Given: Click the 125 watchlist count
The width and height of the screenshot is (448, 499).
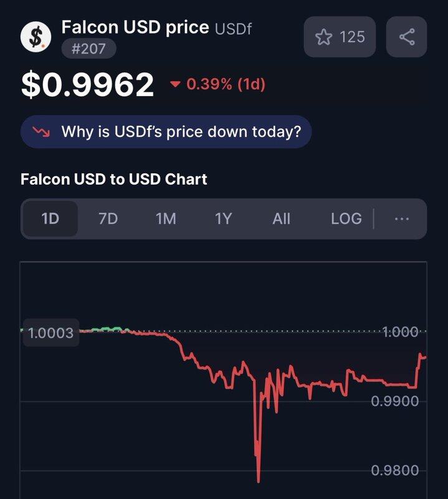Looking at the screenshot, I should pos(352,37).
